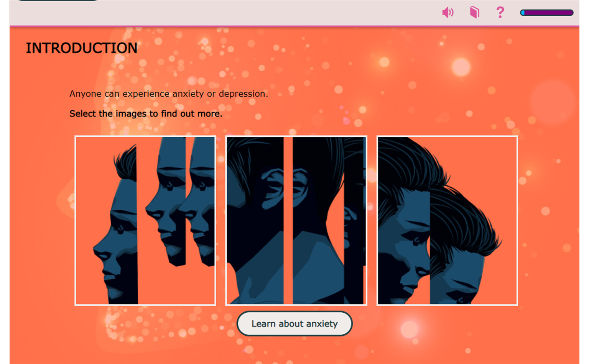This screenshot has width=589, height=364.
Task: Open help via the question mark icon
Action: (x=500, y=12)
